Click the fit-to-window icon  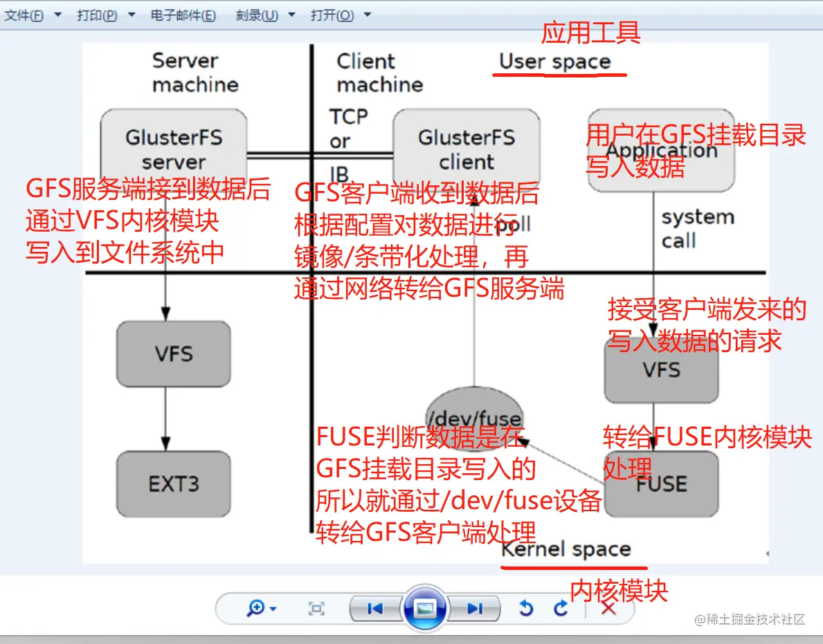(316, 608)
